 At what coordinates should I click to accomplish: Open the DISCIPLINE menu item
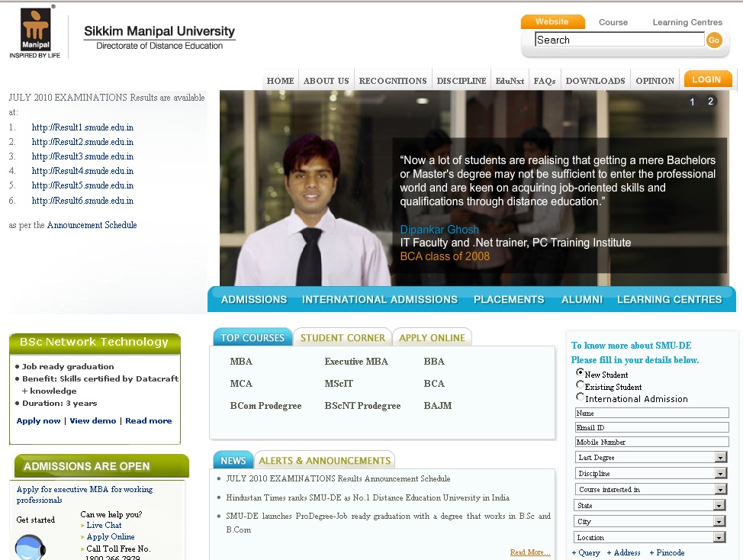(462, 81)
